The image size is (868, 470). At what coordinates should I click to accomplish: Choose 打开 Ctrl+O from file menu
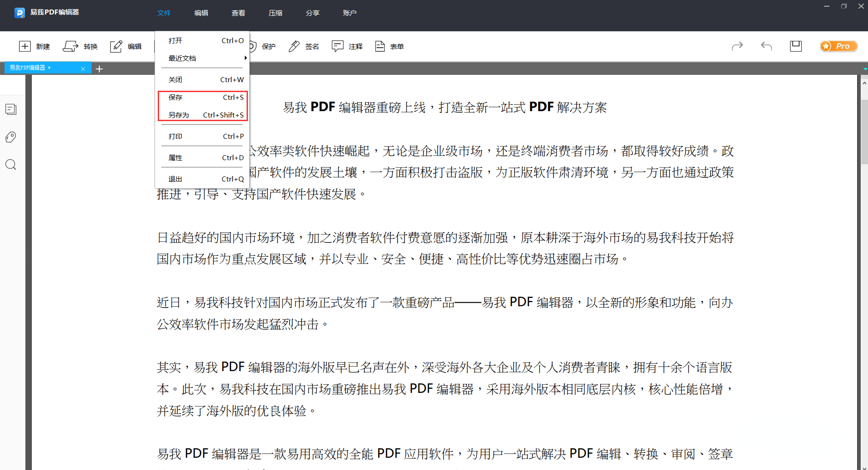coord(202,40)
